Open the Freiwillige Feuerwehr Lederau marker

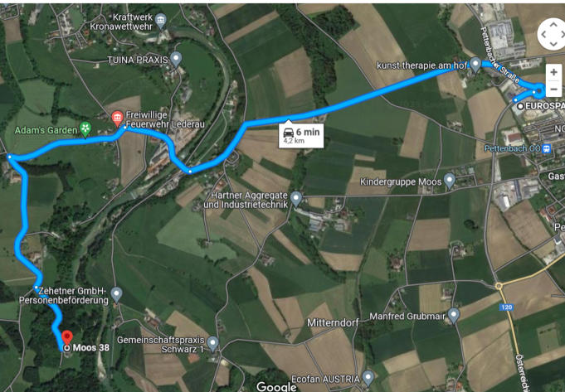point(117,119)
